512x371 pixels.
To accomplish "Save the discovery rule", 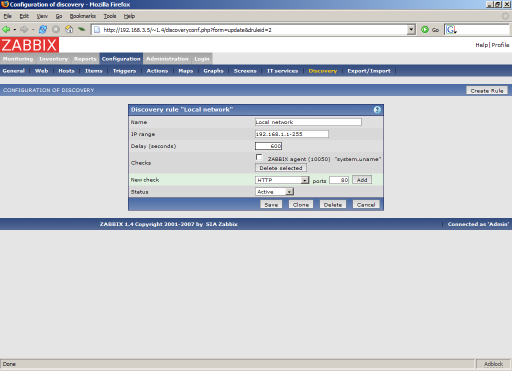I will tap(271, 205).
